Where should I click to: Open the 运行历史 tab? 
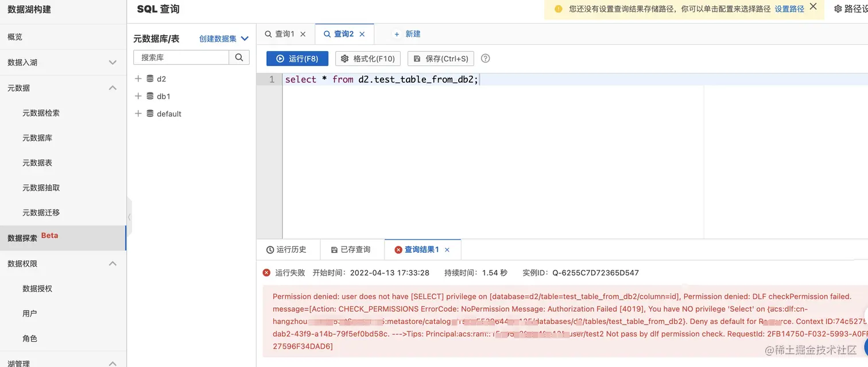click(x=286, y=250)
